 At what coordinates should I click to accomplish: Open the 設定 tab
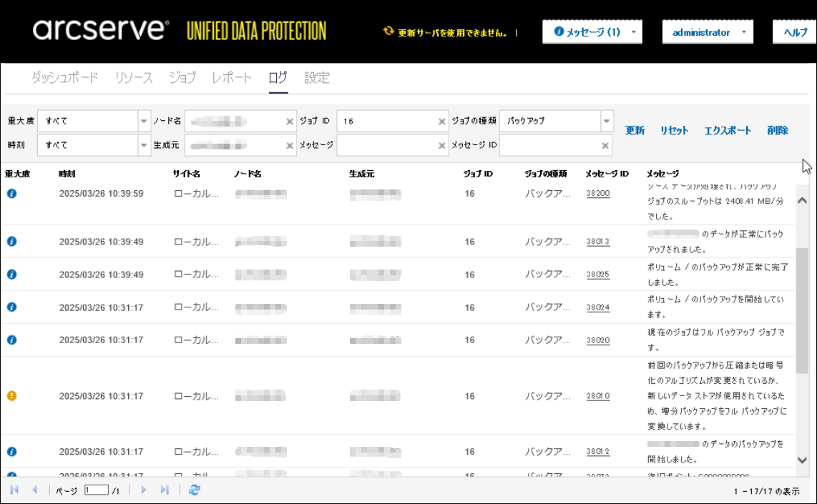317,78
